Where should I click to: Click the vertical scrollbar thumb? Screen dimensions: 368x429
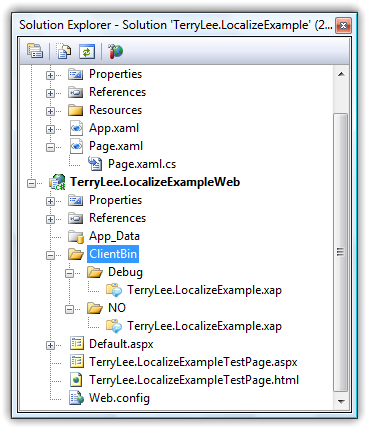tap(341, 253)
